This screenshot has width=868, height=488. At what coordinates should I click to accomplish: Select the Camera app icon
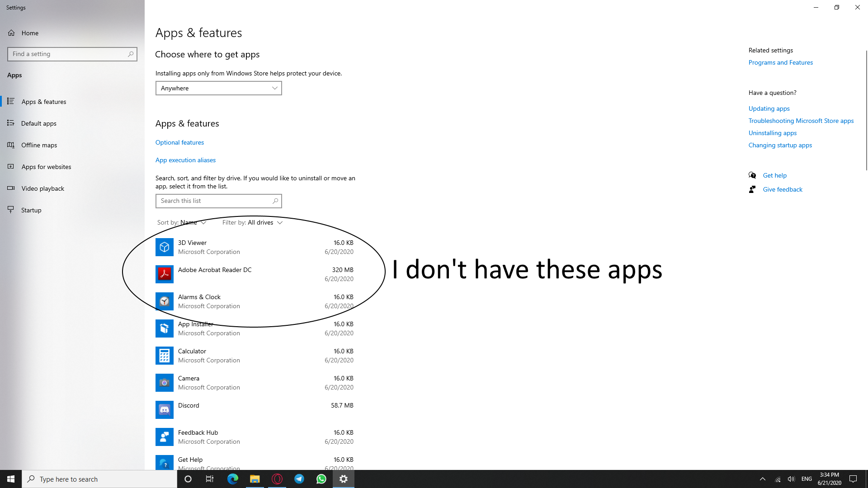pyautogui.click(x=165, y=383)
